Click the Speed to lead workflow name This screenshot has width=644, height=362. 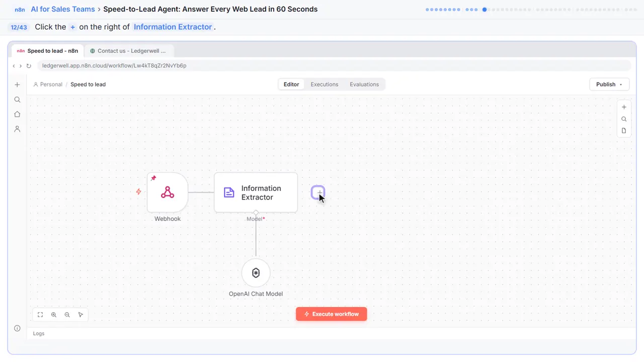[x=88, y=84]
